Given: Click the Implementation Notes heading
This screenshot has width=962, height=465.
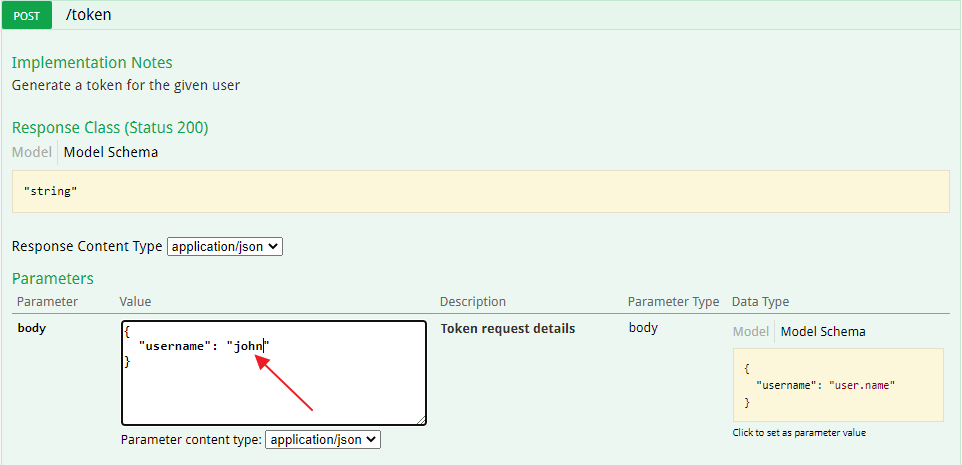Looking at the screenshot, I should (92, 63).
